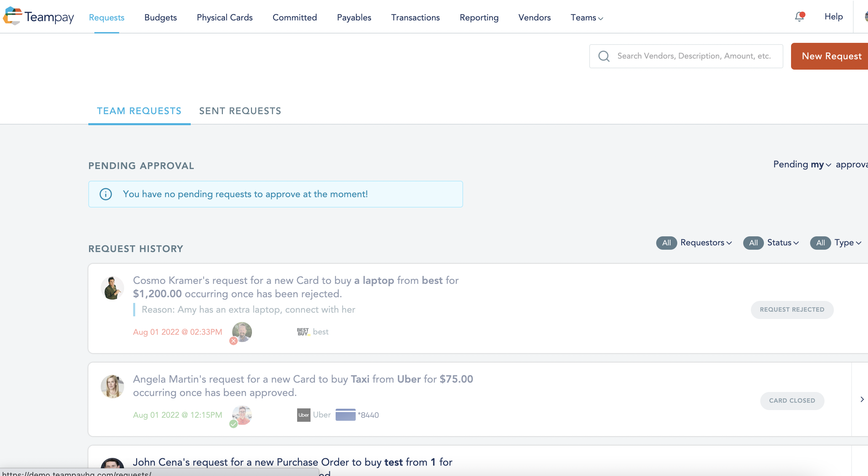The width and height of the screenshot is (868, 476).
Task: Click approver avatar on Angela Martin's request
Action: pyautogui.click(x=242, y=415)
